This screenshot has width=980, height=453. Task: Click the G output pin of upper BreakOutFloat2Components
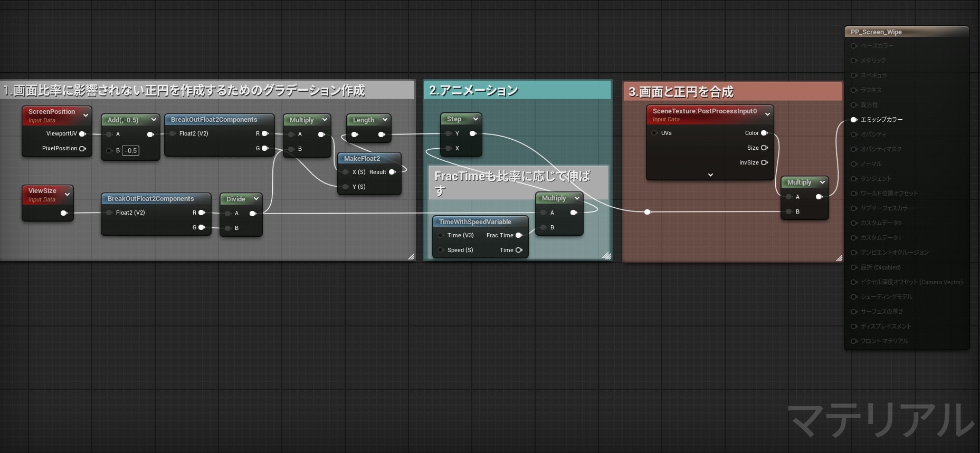pos(265,148)
